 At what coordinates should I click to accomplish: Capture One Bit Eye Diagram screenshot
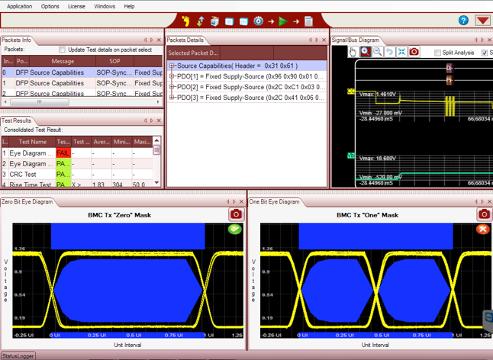click(484, 214)
